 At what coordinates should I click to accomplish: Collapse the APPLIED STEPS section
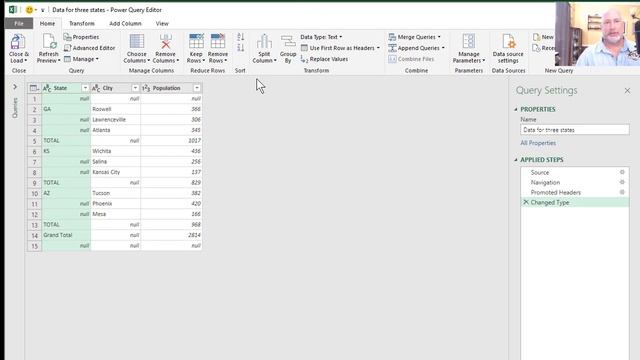[516, 160]
